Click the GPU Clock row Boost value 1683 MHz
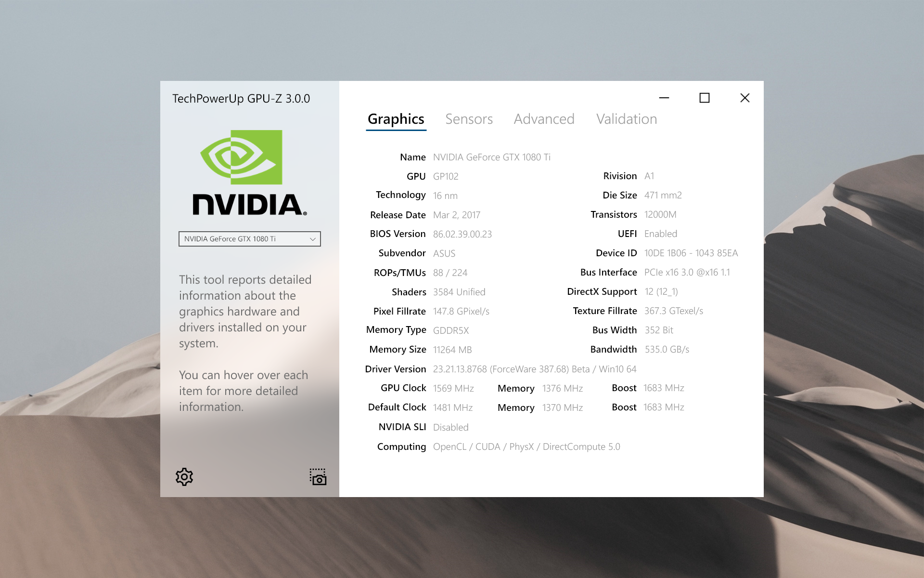Screen dimensions: 924x578 pos(664,388)
